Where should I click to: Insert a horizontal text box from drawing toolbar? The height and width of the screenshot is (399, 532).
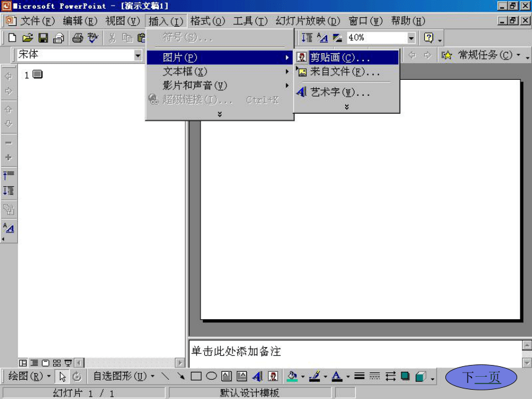point(226,376)
